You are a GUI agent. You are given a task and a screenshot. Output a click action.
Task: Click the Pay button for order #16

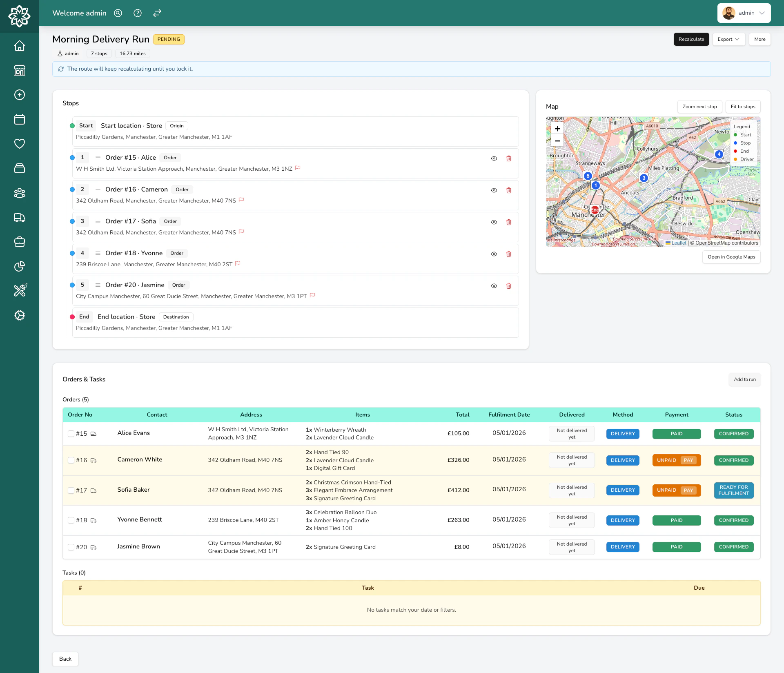pyautogui.click(x=689, y=460)
